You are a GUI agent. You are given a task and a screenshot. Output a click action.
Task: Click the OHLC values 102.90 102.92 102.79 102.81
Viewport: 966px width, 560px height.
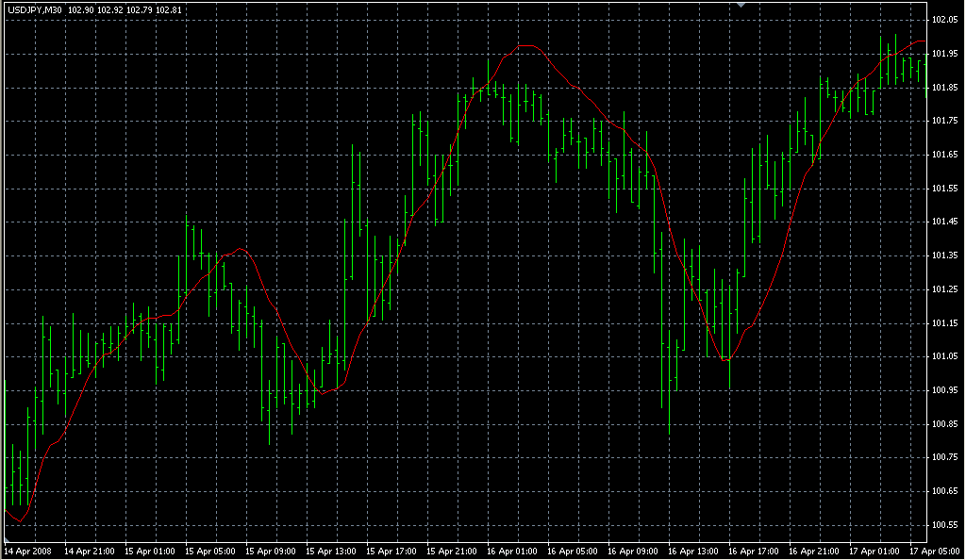(112, 10)
